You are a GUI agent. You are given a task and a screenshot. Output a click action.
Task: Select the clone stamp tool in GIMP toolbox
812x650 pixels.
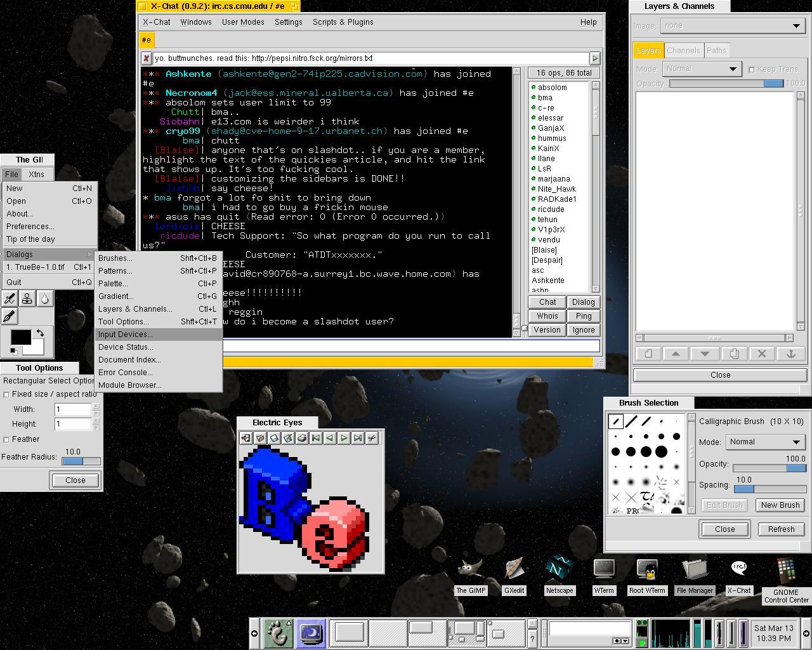pyautogui.click(x=27, y=298)
